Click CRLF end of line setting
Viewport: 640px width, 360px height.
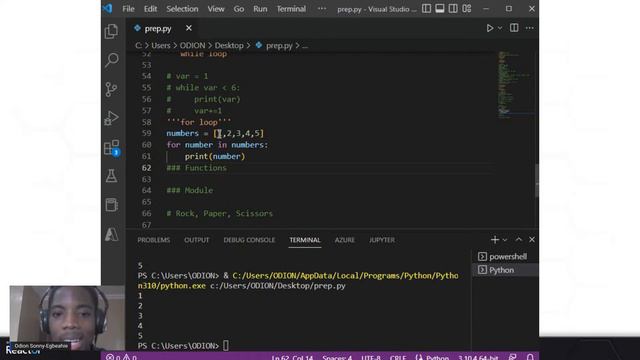click(x=398, y=358)
